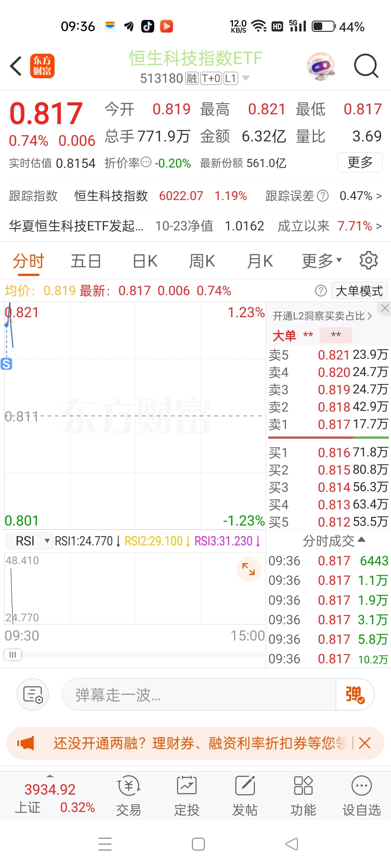Select the 分时 chart tab
The height and width of the screenshot is (868, 391).
pos(28,261)
